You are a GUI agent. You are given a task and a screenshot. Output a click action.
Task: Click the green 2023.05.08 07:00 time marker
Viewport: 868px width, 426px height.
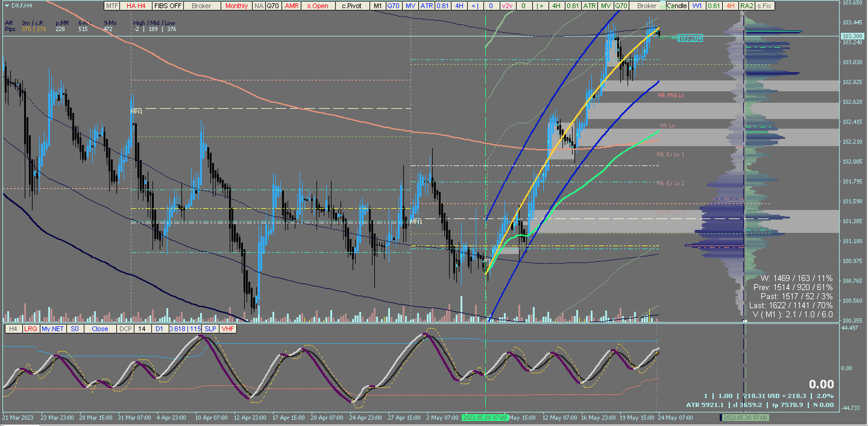[x=485, y=418]
